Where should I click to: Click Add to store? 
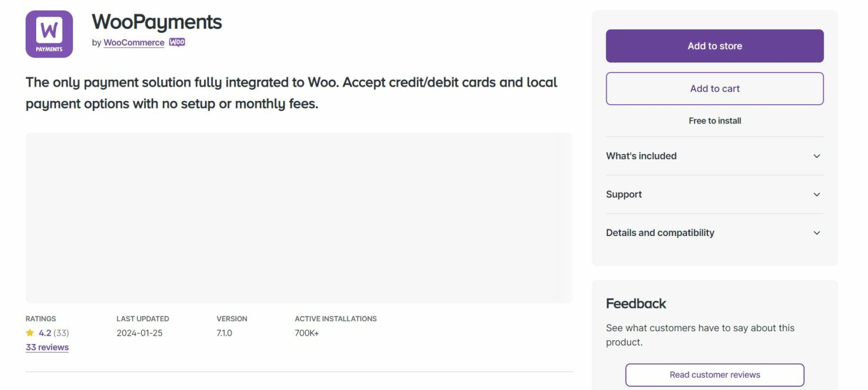coord(715,45)
